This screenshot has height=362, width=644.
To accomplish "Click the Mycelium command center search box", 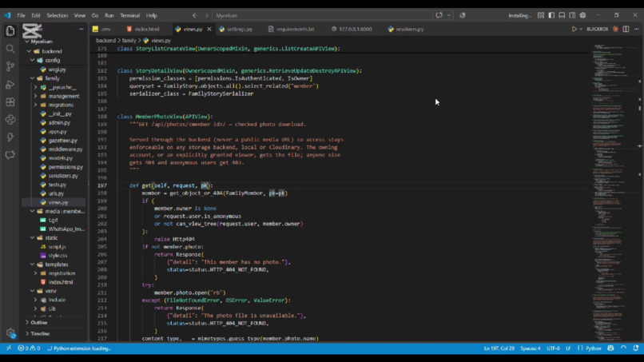I will point(322,16).
